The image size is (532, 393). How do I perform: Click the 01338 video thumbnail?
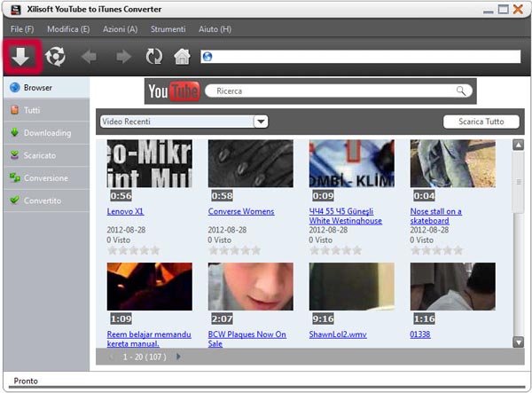452,287
